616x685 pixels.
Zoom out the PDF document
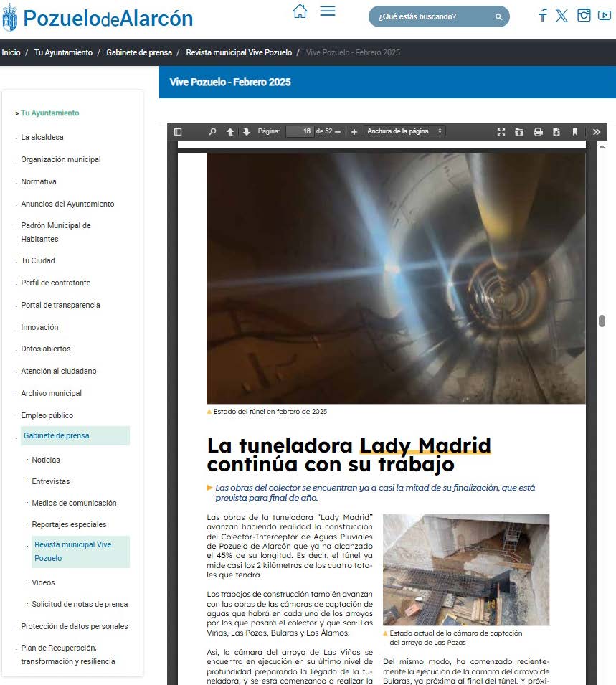338,132
